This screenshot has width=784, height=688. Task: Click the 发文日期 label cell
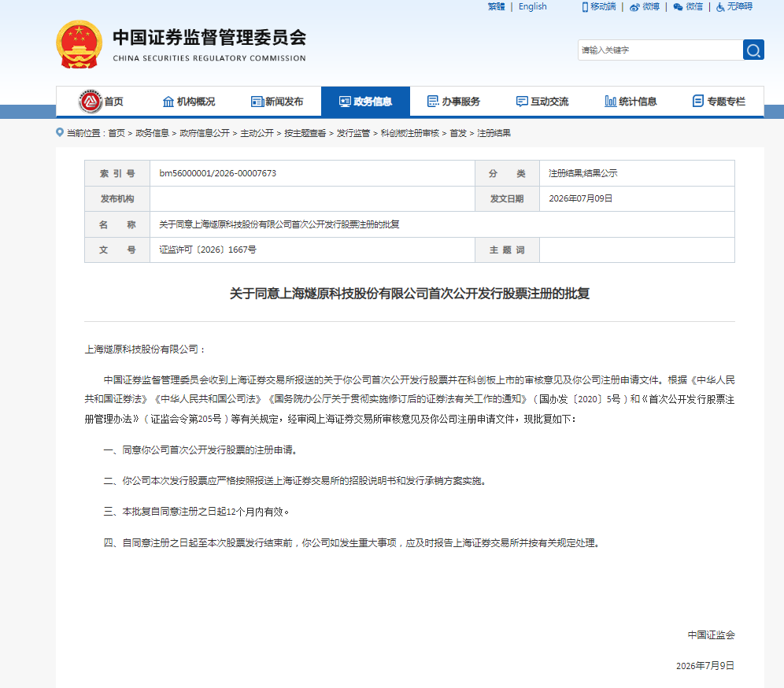click(507, 198)
